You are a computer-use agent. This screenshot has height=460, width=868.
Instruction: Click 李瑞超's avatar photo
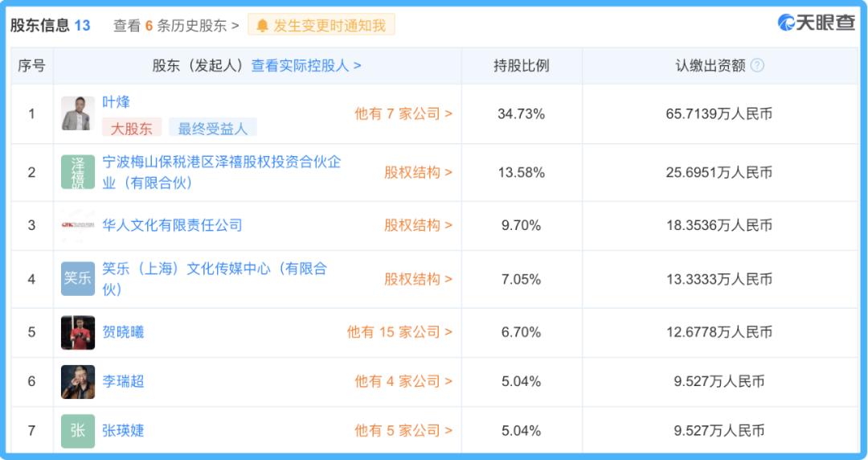(x=78, y=381)
